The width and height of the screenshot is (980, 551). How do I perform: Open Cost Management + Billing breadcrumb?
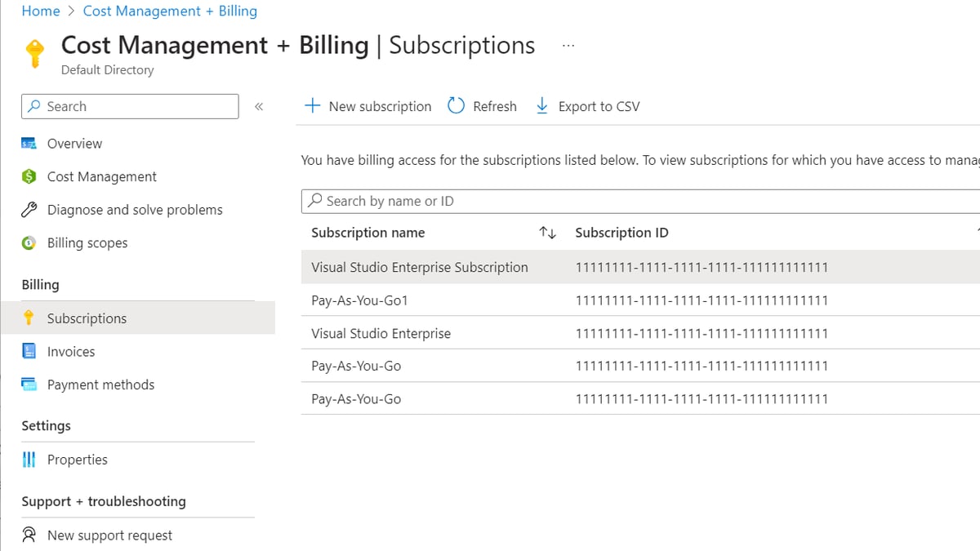click(x=170, y=11)
